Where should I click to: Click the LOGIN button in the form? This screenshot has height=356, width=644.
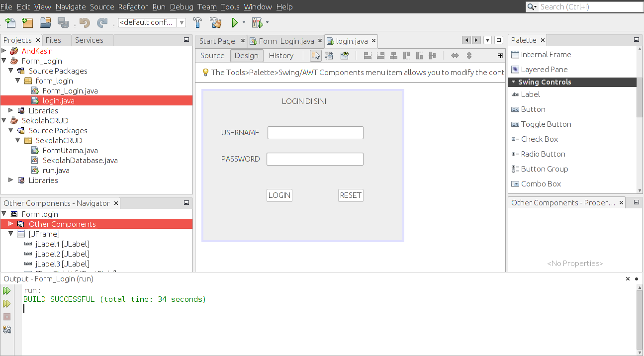click(279, 195)
